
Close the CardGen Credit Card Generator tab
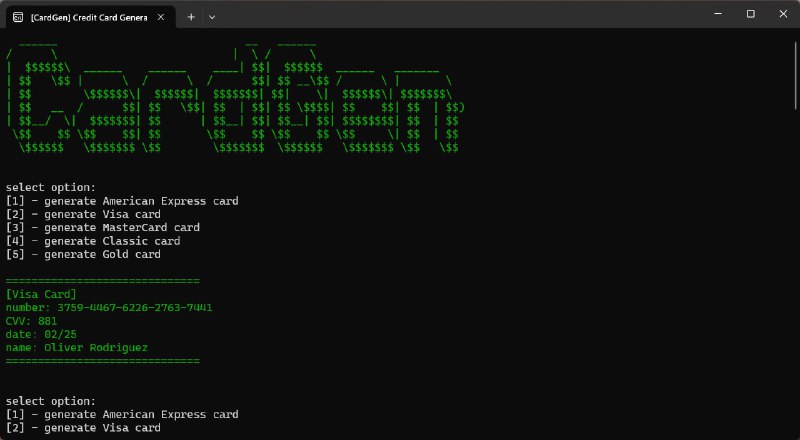[x=163, y=16]
